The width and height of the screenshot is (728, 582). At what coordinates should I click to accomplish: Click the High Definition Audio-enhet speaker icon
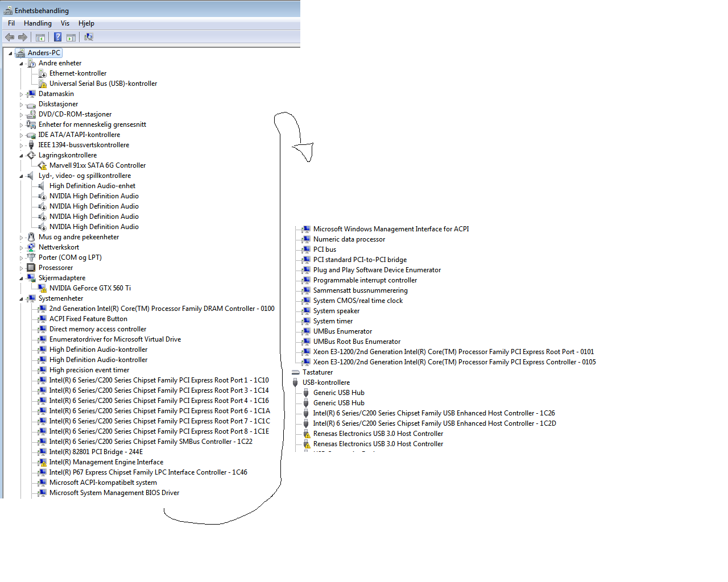click(42, 186)
